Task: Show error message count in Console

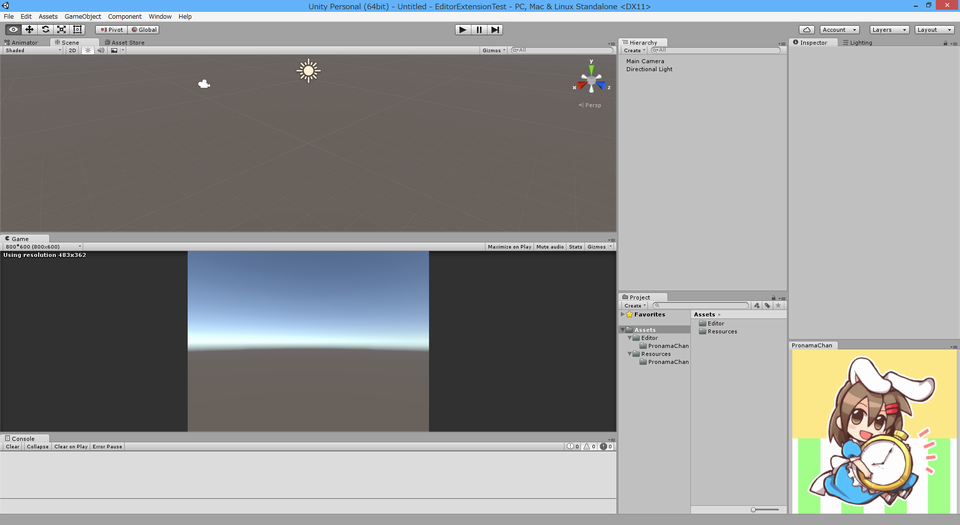Action: [606, 447]
